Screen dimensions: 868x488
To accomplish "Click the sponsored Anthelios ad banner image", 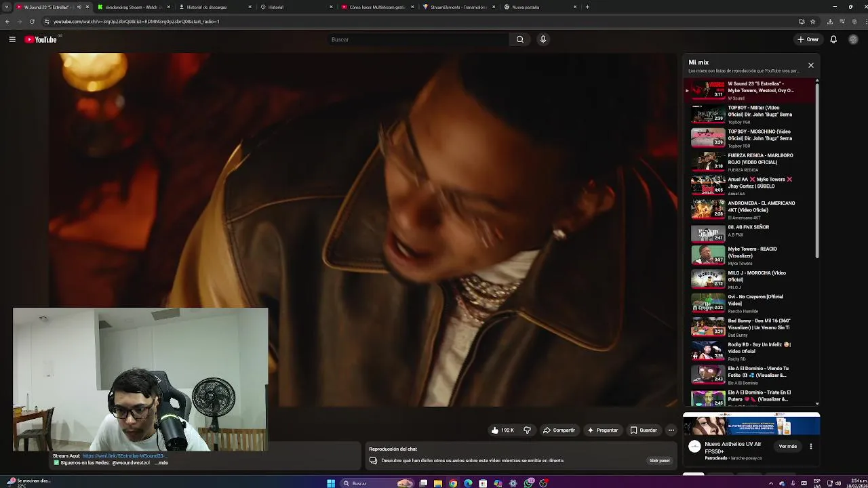I will (x=751, y=425).
